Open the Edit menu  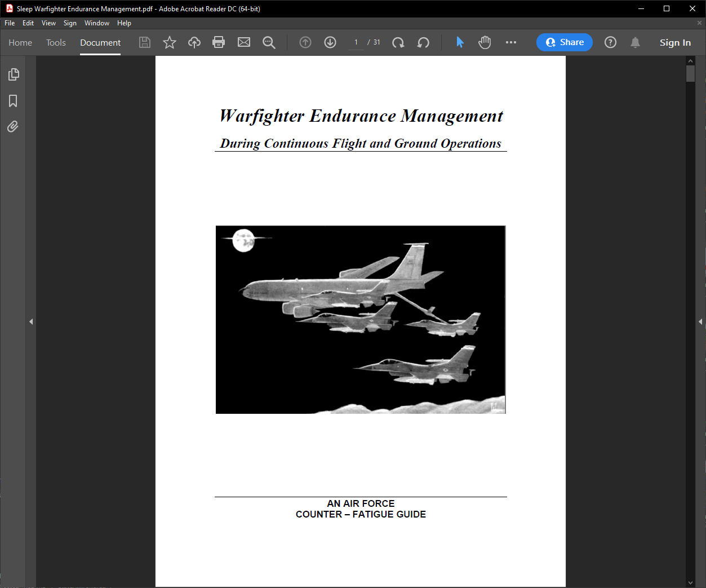coord(28,23)
